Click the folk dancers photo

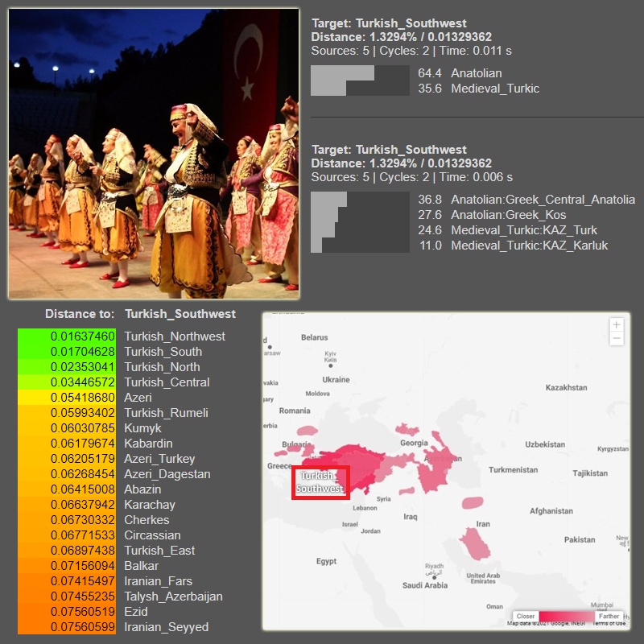coord(154,154)
